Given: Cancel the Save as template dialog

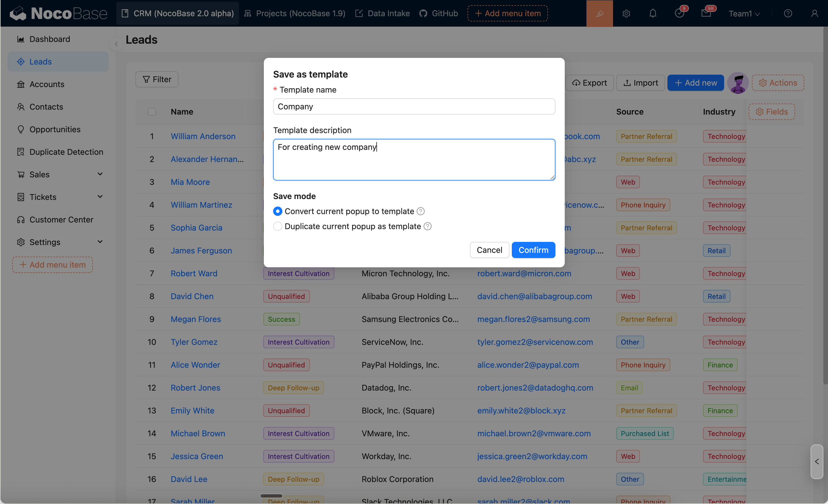Looking at the screenshot, I should (489, 250).
